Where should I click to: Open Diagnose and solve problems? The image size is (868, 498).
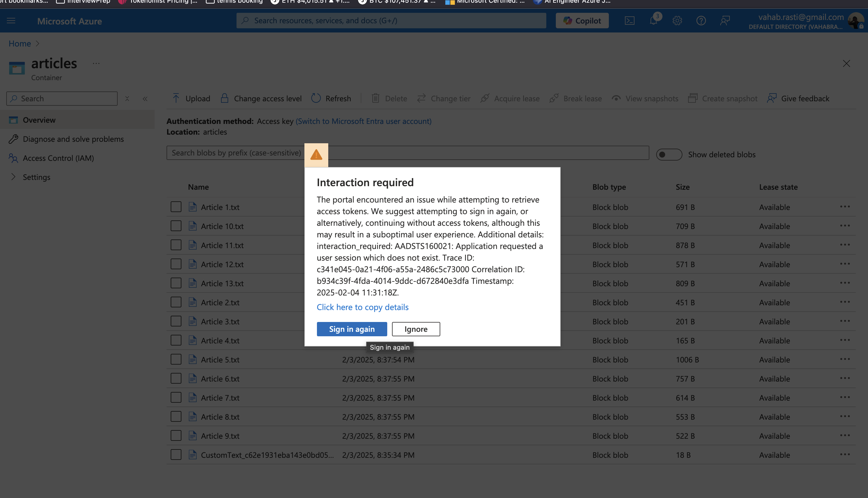[x=77, y=139]
